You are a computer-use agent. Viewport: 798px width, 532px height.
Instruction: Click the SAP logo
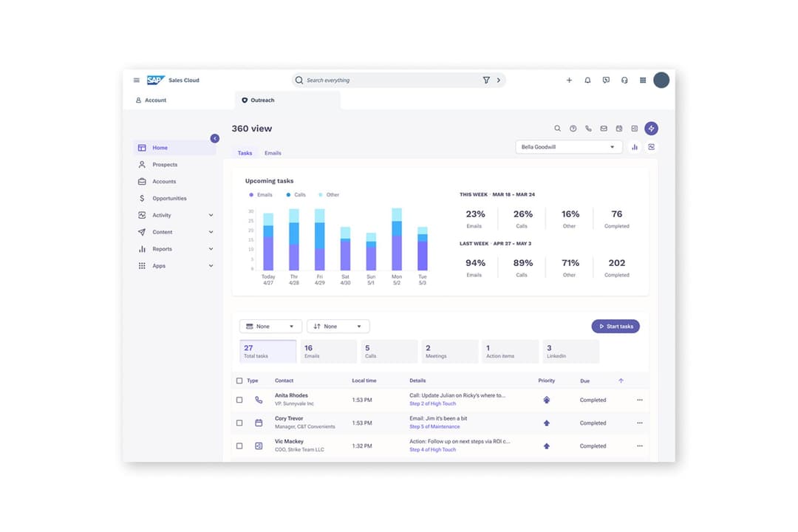(x=156, y=80)
